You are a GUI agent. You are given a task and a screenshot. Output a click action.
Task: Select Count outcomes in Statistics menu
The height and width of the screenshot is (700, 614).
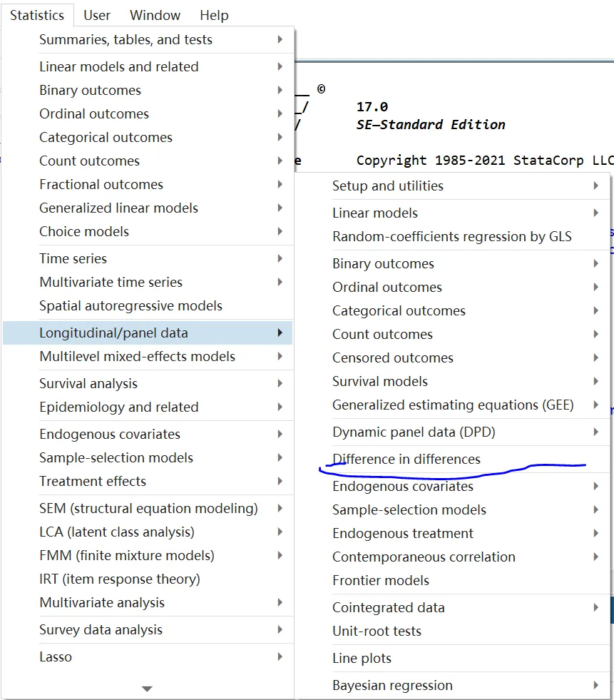[x=148, y=161]
